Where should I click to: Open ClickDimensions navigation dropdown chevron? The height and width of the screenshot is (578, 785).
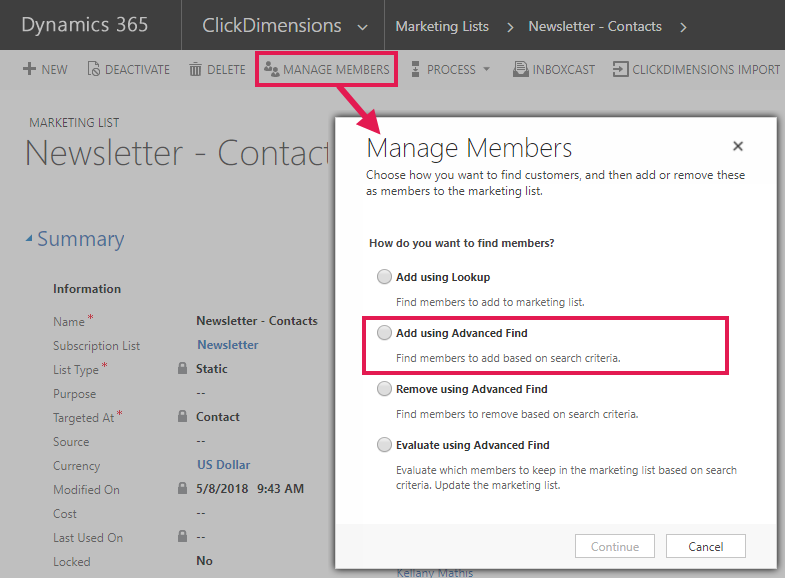362,27
